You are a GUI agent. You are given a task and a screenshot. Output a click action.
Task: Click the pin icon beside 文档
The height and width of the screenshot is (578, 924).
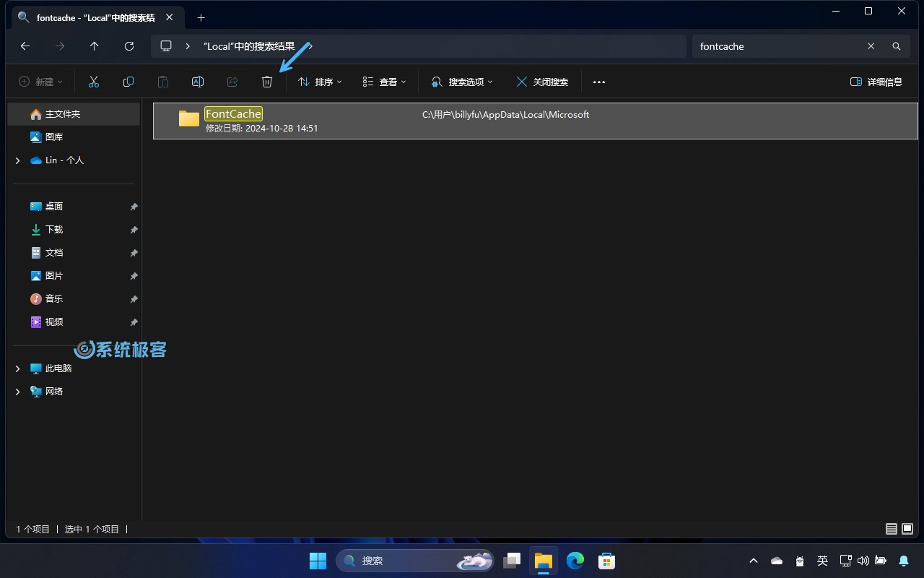[134, 253]
